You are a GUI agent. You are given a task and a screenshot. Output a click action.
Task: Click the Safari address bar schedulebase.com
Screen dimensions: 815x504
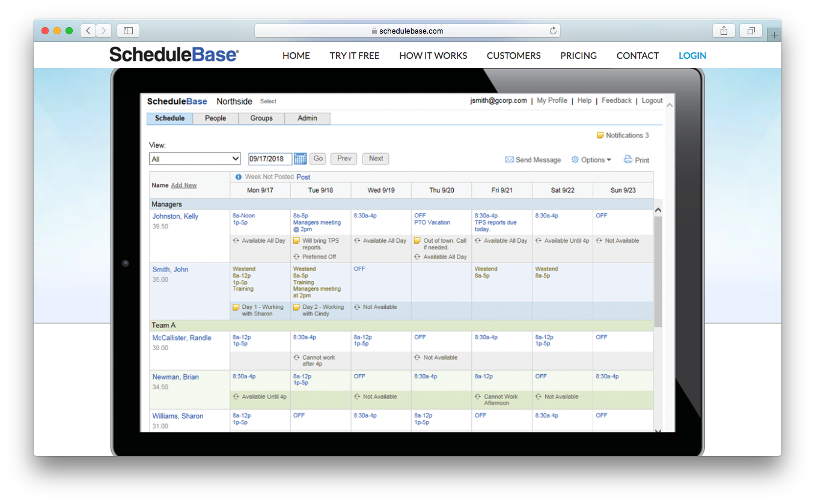[407, 31]
